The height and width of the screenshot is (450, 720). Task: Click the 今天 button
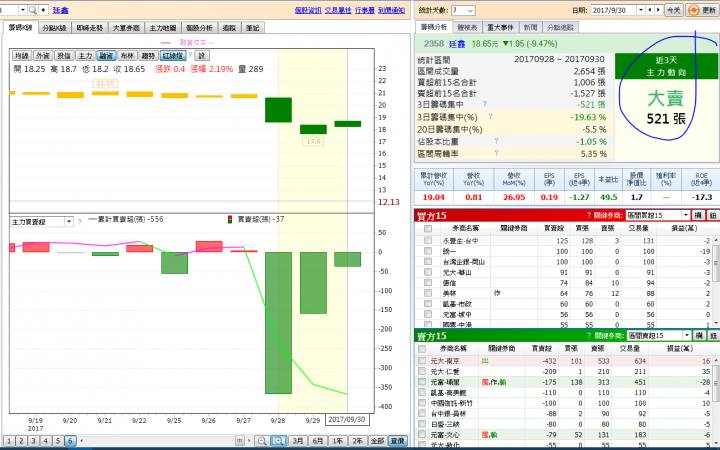coord(674,10)
